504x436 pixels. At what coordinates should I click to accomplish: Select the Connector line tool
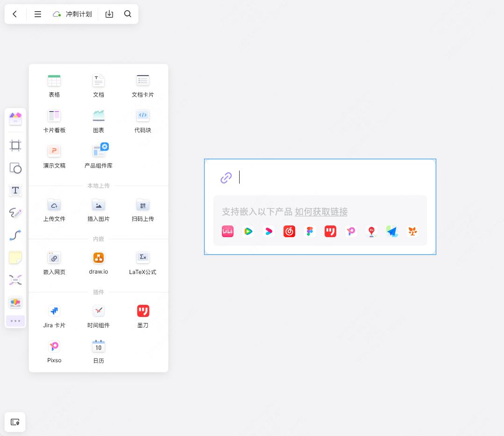15,235
